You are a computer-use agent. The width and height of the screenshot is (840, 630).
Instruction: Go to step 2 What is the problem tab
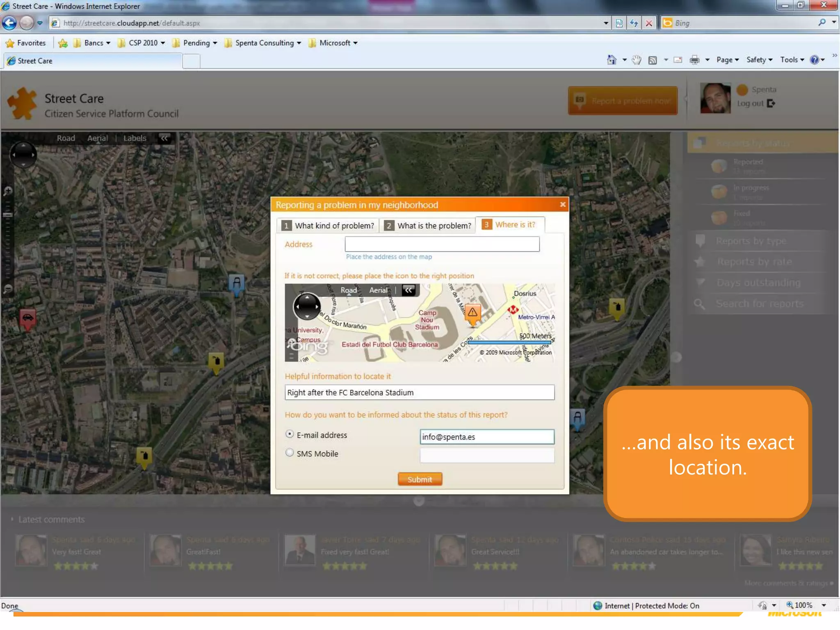click(x=427, y=226)
